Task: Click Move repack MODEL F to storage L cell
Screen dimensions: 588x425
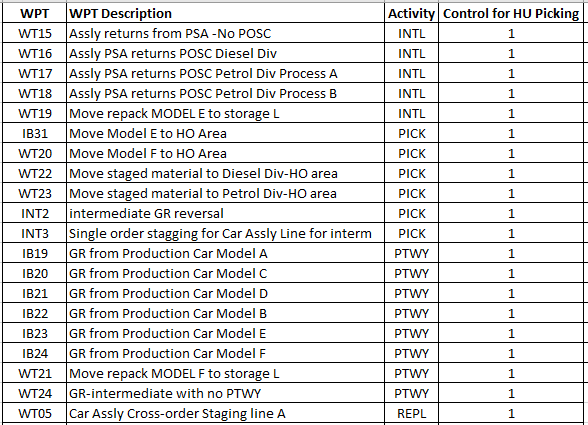Action: click(x=225, y=373)
